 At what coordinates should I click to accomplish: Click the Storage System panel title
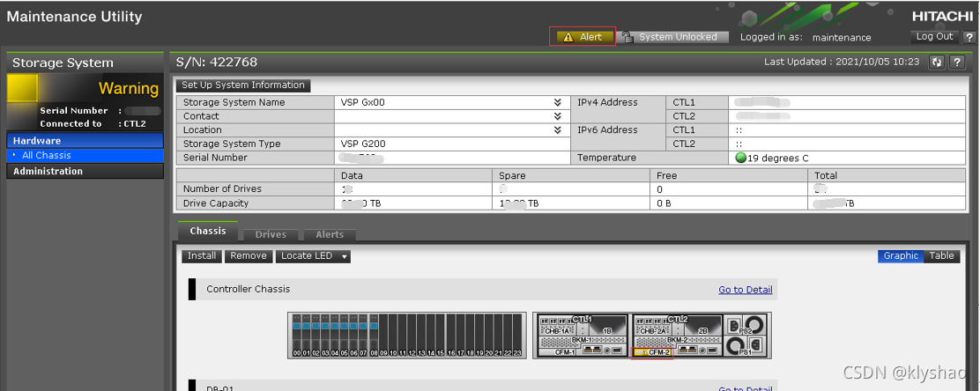63,63
